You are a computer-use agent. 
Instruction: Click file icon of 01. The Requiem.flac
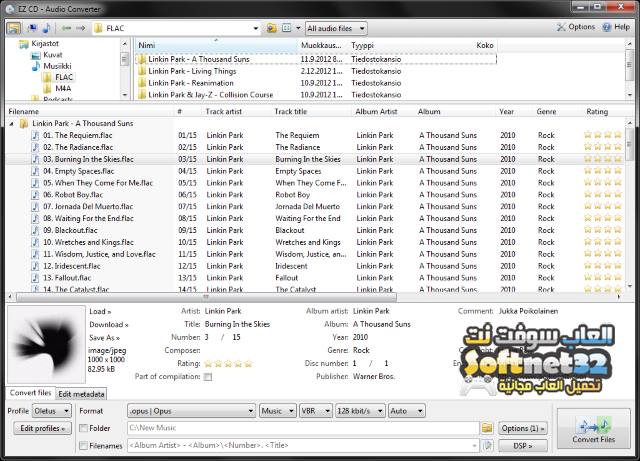point(36,135)
